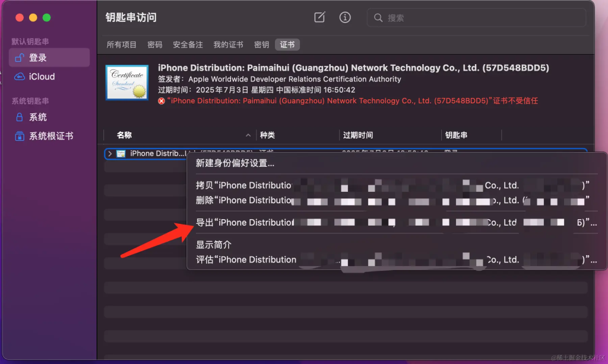Choose 导出 iPhone Distribution menu item

click(245, 223)
